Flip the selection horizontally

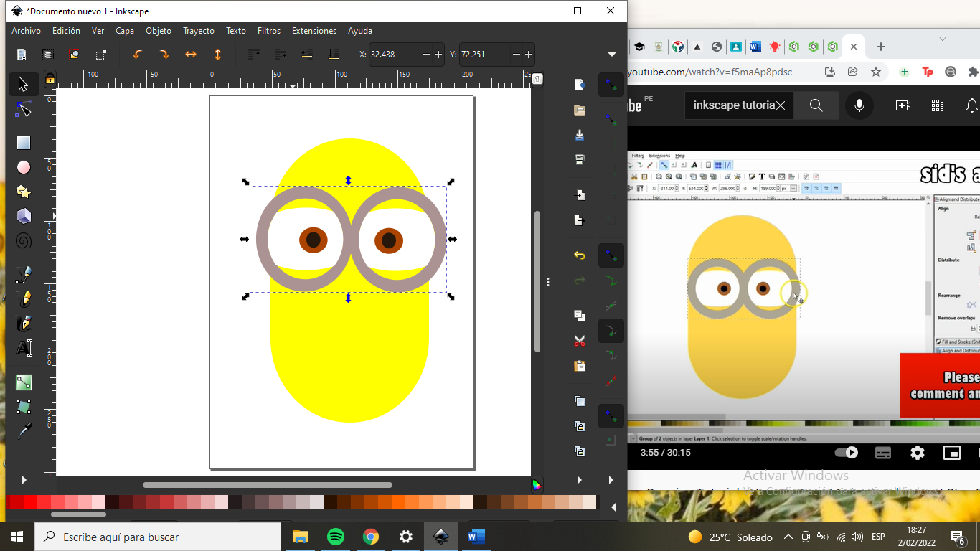click(191, 55)
